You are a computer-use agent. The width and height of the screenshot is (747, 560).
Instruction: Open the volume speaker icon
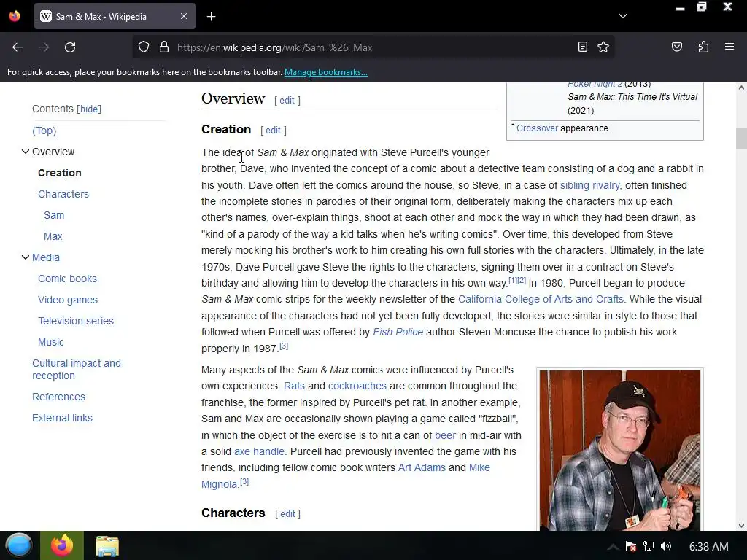pyautogui.click(x=666, y=546)
